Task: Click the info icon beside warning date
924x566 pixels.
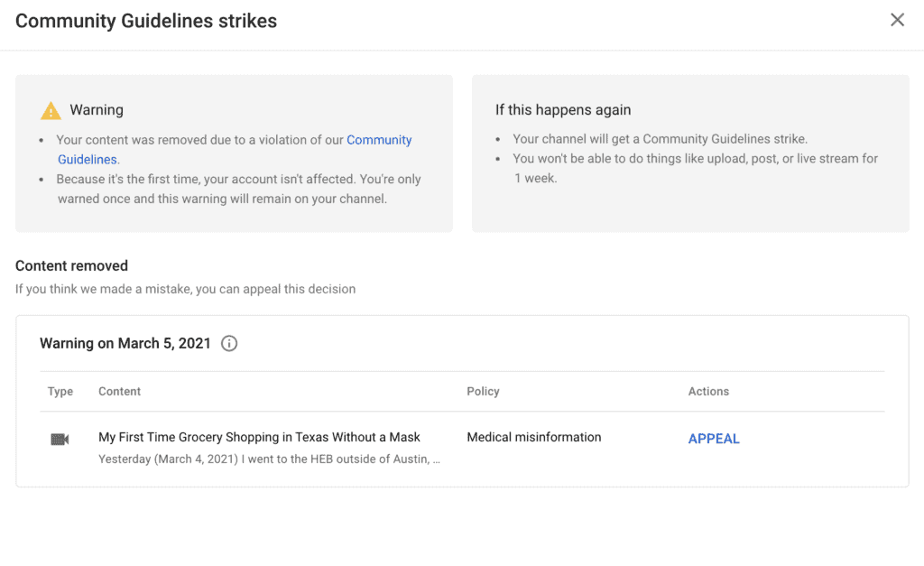Action: pos(229,343)
